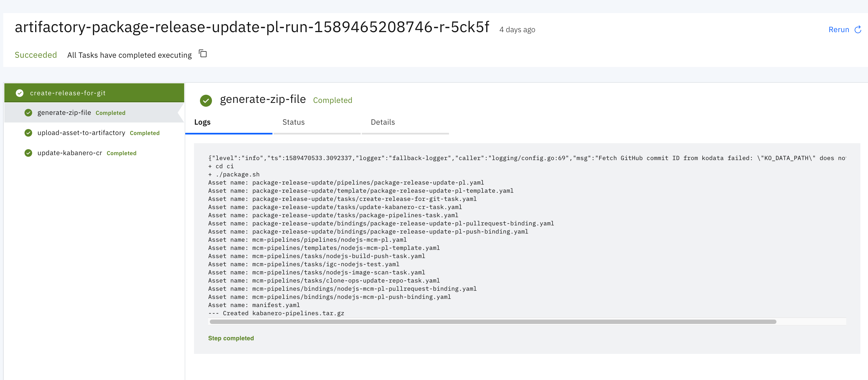
Task: Click upload-asset-to-artifactory success checkmark icon
Action: (28, 133)
